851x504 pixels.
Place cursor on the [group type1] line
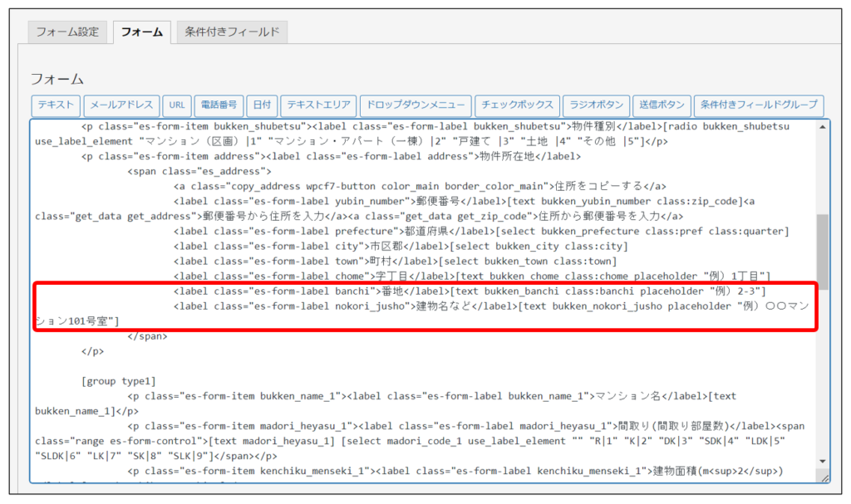(119, 382)
